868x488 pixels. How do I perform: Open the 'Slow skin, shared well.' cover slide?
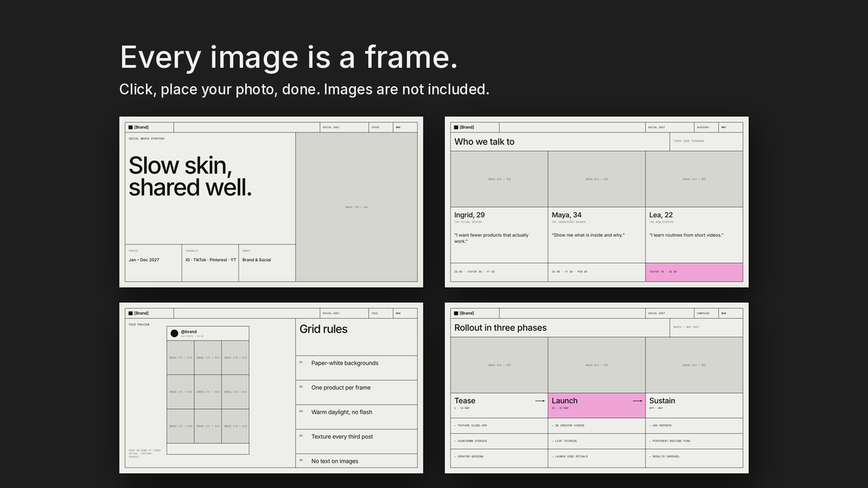pos(271,202)
